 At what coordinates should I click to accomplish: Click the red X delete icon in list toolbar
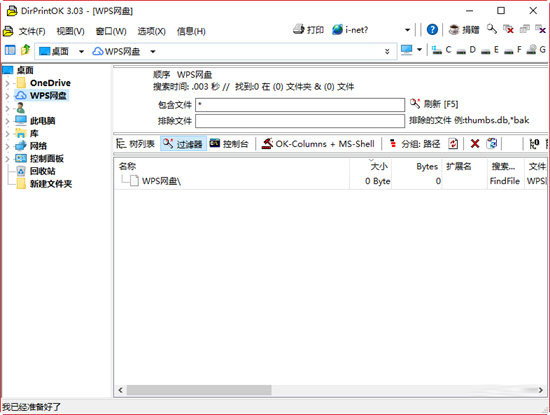pyautogui.click(x=475, y=143)
